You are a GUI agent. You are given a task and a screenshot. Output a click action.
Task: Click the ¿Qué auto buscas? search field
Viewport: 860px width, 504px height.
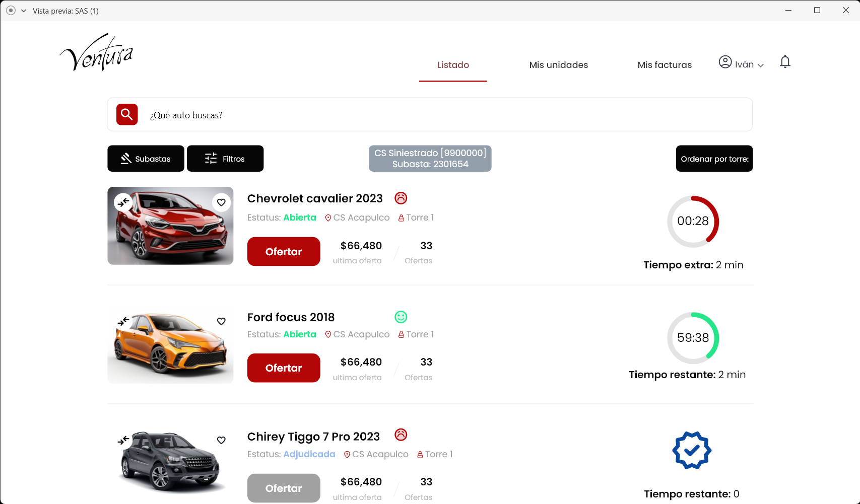[x=443, y=115]
